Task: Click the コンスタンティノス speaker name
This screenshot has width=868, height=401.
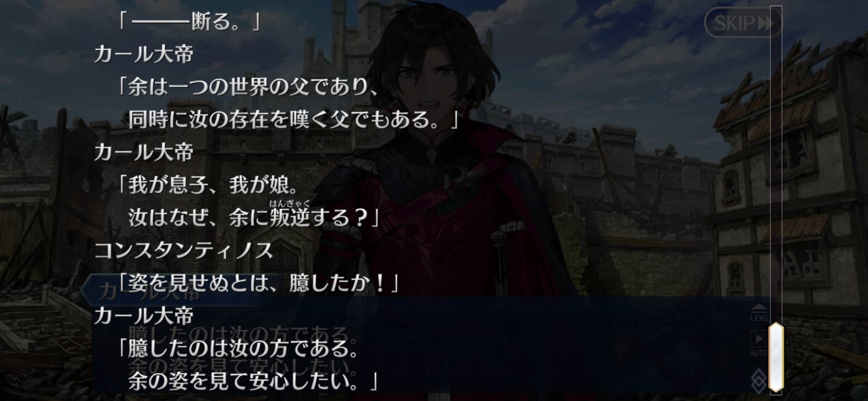Action: tap(183, 250)
